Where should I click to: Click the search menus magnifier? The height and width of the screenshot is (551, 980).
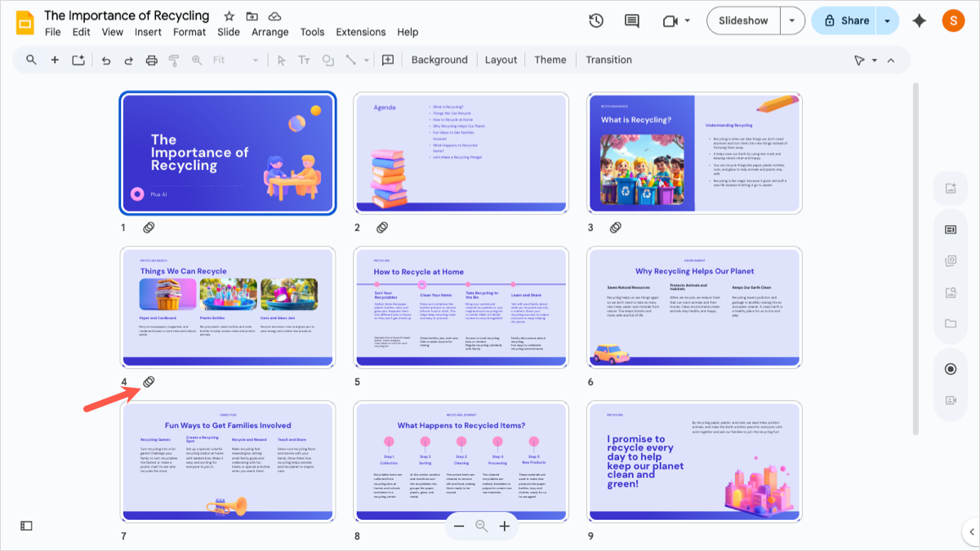point(31,60)
